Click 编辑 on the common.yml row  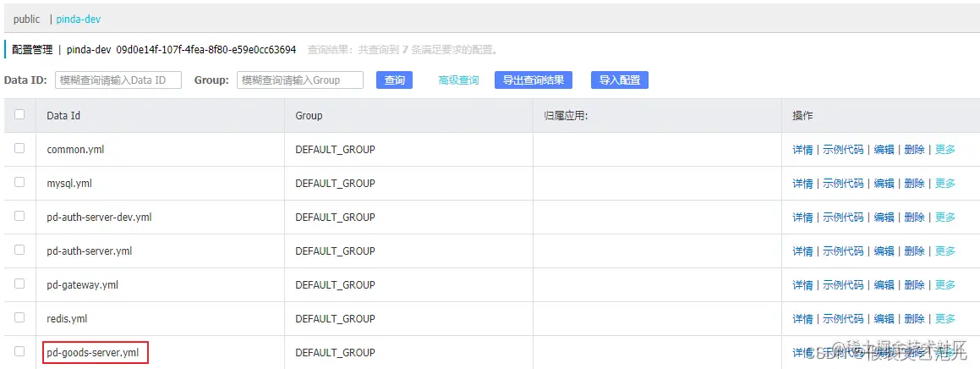(884, 150)
